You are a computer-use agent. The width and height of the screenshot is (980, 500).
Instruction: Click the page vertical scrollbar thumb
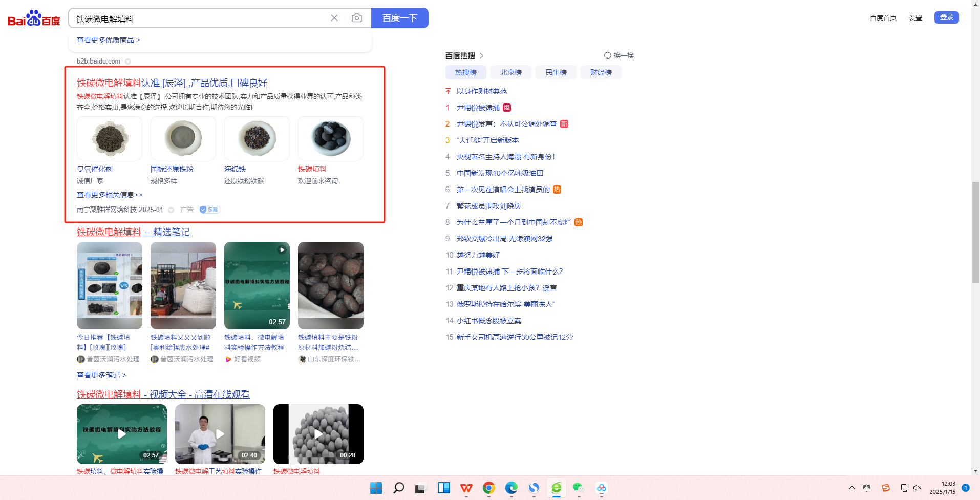click(x=975, y=232)
